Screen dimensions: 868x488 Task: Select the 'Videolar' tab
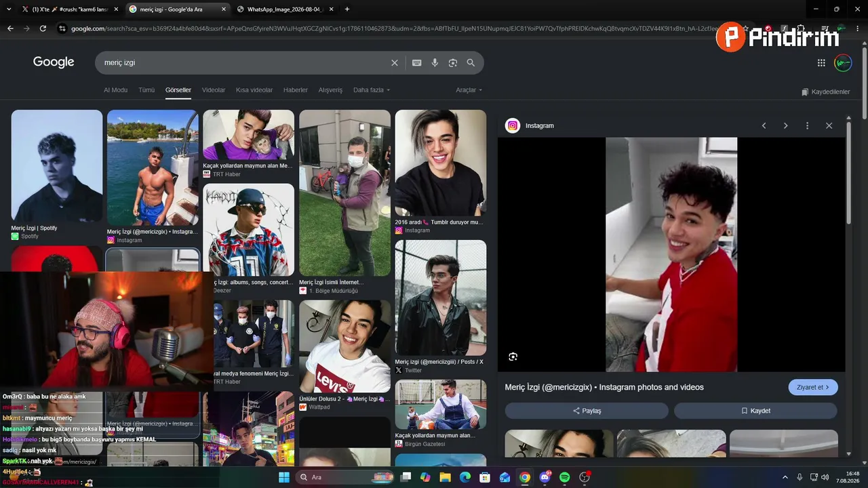214,90
